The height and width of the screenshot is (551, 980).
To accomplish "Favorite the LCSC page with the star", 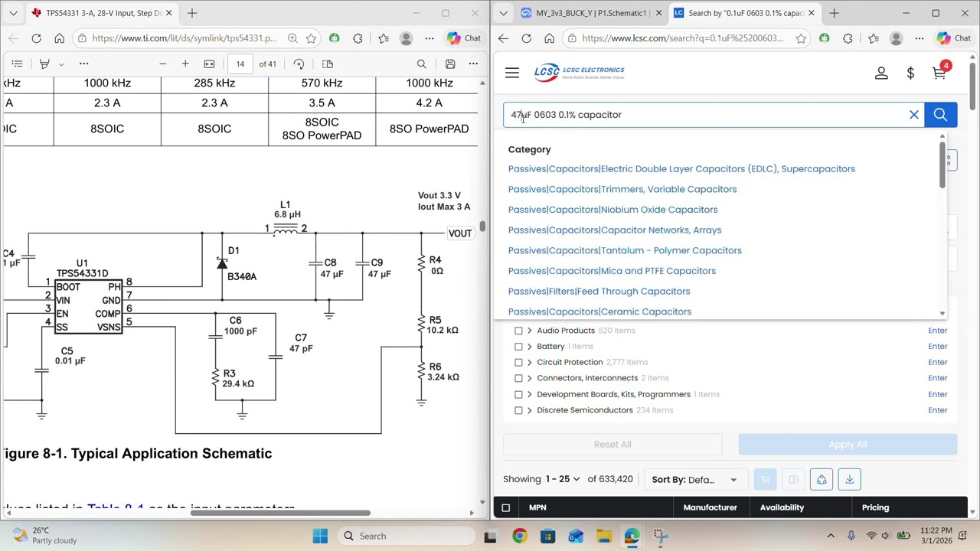I will [x=801, y=38].
